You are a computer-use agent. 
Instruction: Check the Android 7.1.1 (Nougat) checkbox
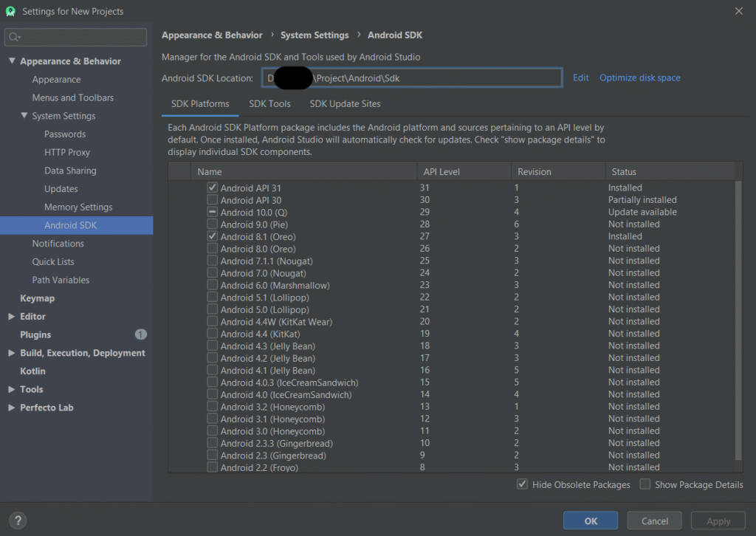point(212,261)
